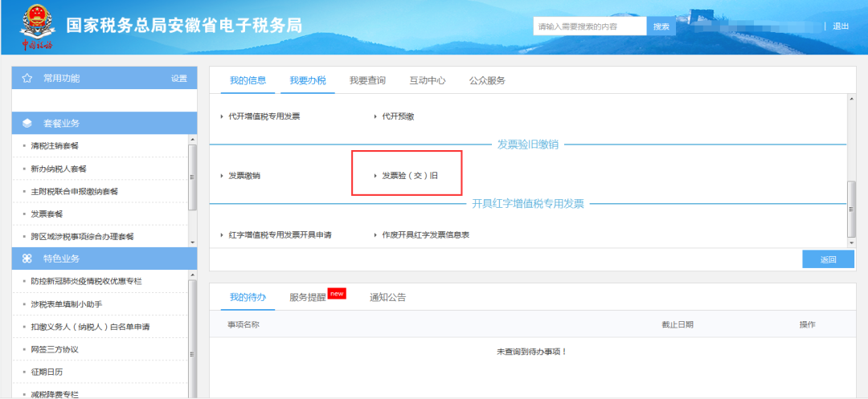
Task: Click the main panel's scroll down arrow
Action: tap(851, 243)
